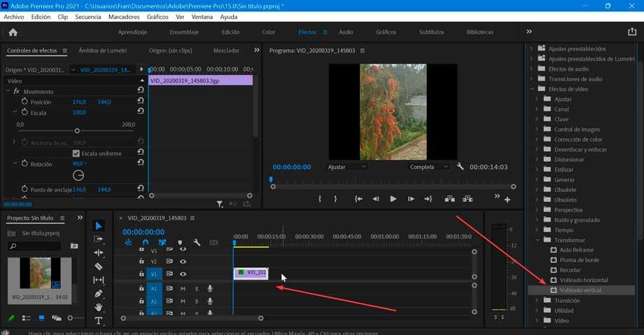
Task: Go to the Home screen icon
Action: (13, 32)
